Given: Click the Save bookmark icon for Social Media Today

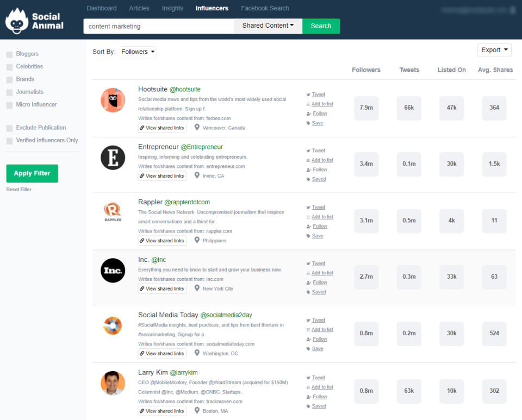Looking at the screenshot, I should click(x=308, y=348).
